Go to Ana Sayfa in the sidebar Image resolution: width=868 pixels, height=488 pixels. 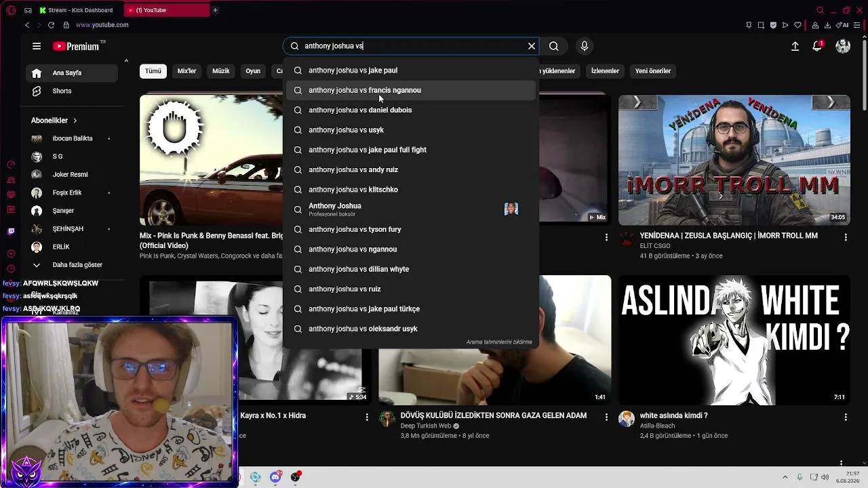(73, 73)
